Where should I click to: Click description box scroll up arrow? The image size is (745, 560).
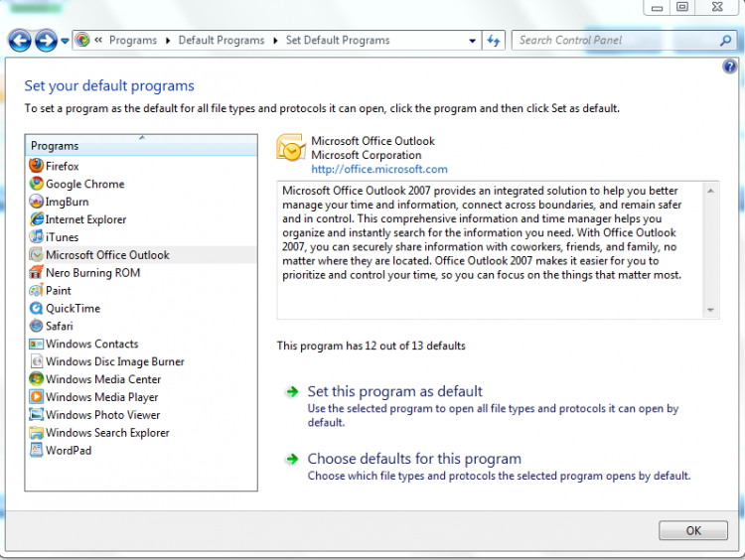[x=710, y=191]
